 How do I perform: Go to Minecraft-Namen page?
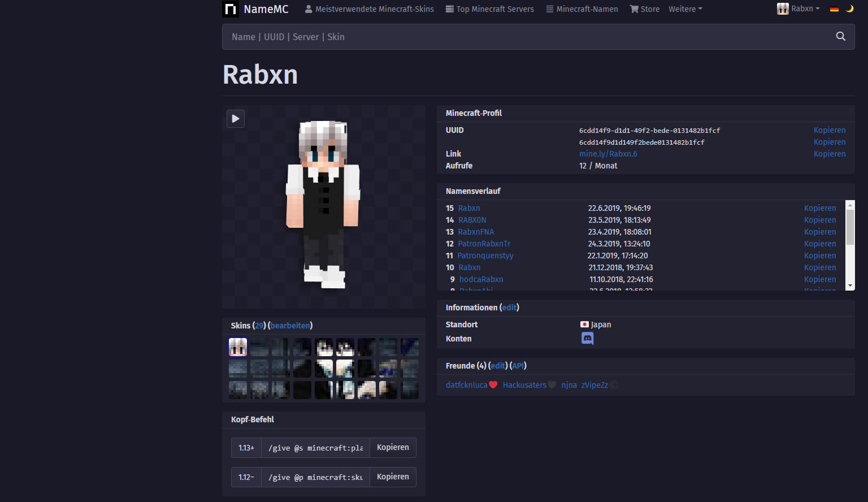582,9
